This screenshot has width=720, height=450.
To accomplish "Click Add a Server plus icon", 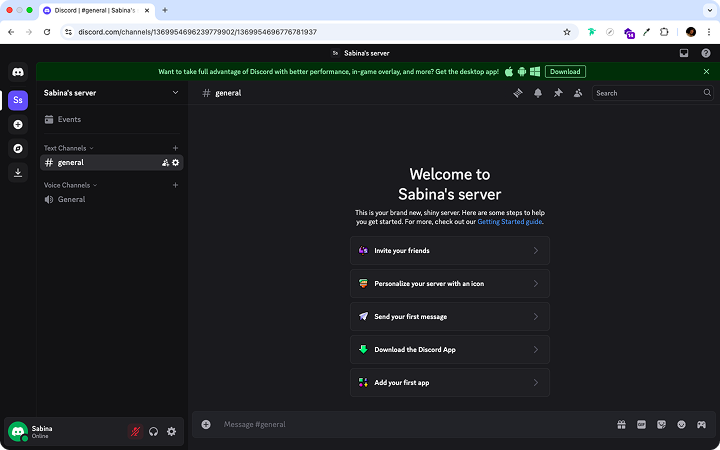I will pos(18,124).
